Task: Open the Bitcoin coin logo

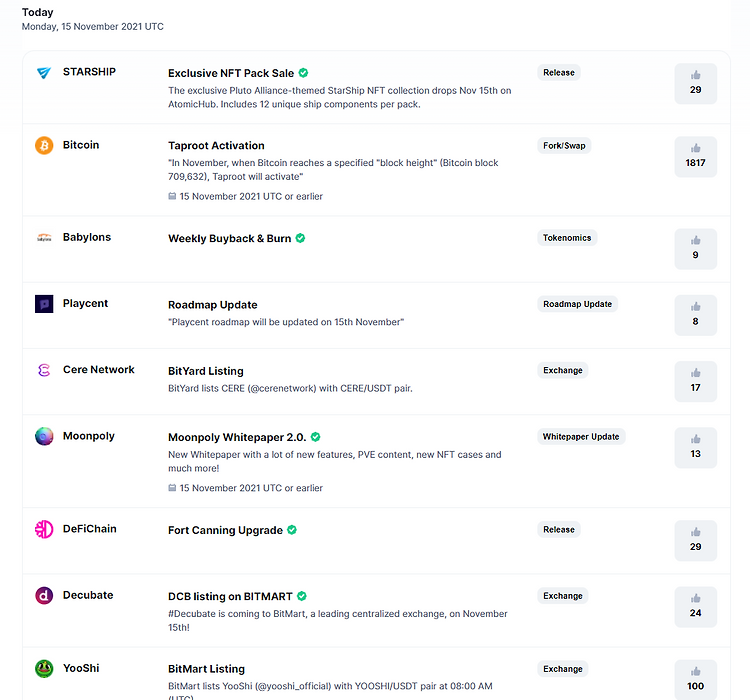Action: pyautogui.click(x=44, y=145)
